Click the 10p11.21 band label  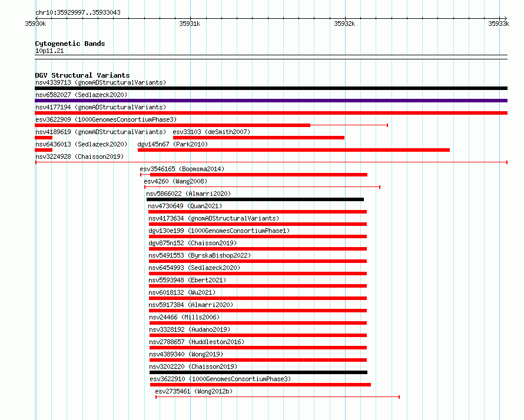tap(49, 51)
